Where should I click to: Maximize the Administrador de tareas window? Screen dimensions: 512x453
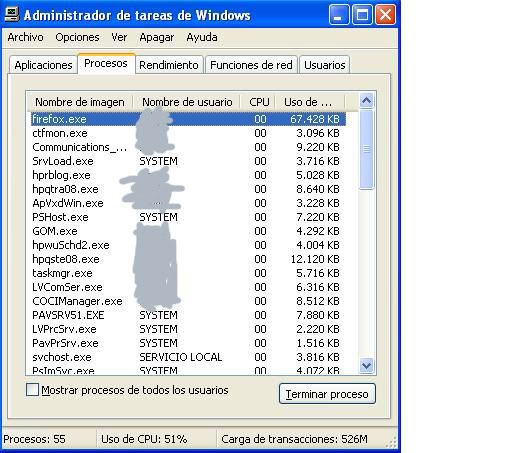pyautogui.click(x=362, y=14)
